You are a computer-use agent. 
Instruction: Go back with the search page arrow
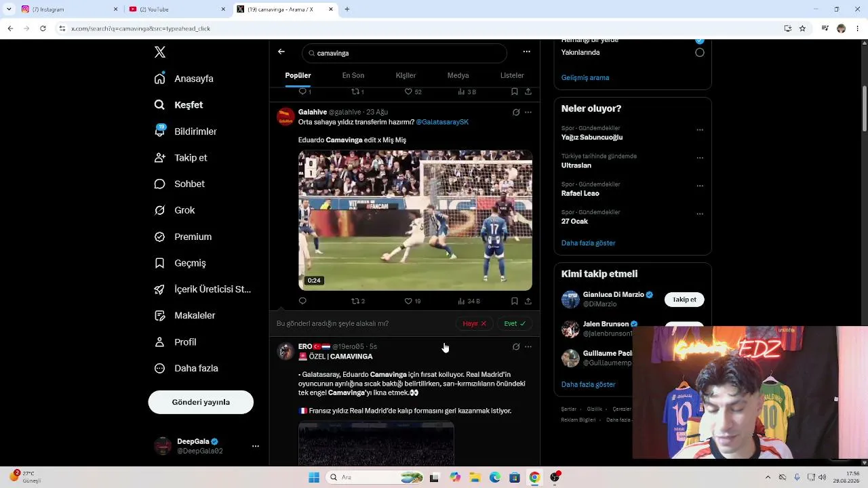pyautogui.click(x=281, y=52)
